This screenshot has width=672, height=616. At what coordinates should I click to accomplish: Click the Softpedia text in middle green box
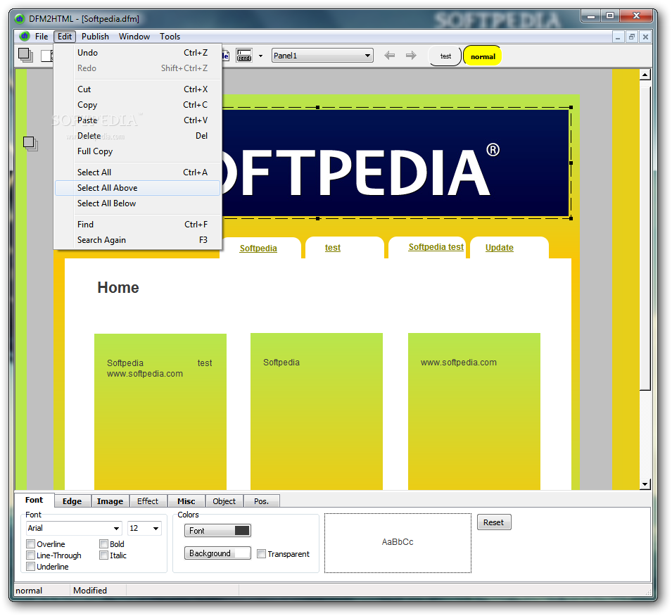coord(281,363)
